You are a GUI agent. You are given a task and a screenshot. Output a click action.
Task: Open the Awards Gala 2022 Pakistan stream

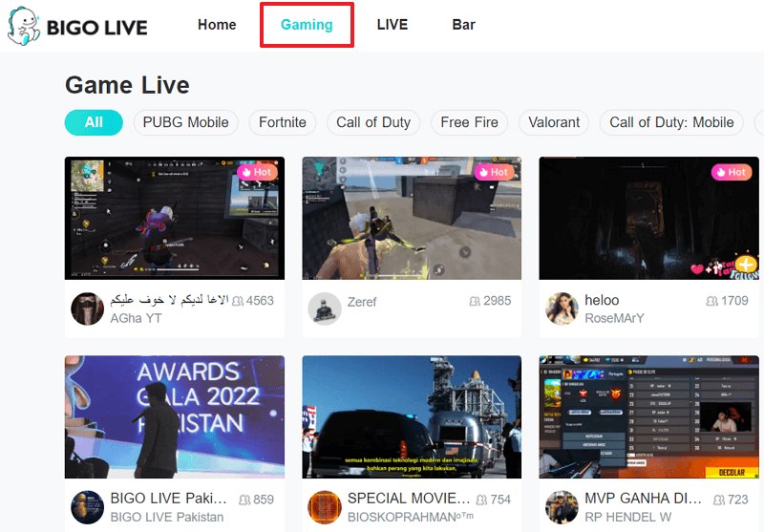tap(175, 417)
